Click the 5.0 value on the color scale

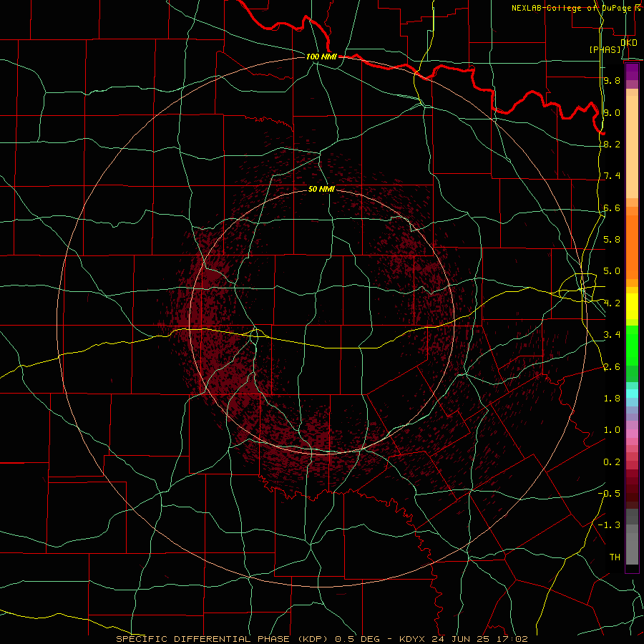click(x=612, y=271)
